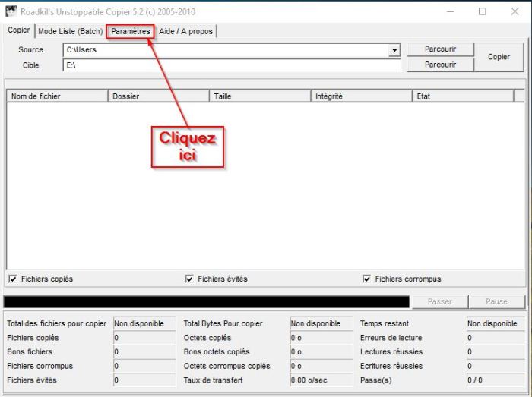Click the Roadkil app icon in title bar

pyautogui.click(x=11, y=11)
